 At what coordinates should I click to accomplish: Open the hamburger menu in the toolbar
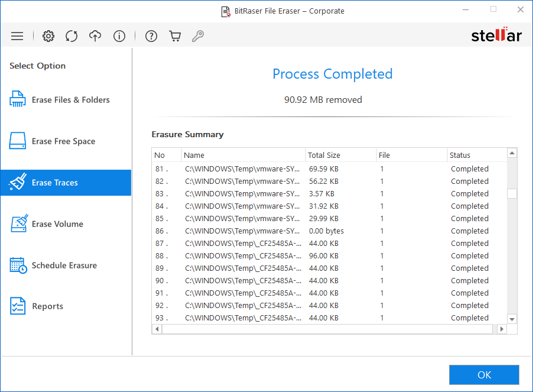click(17, 36)
